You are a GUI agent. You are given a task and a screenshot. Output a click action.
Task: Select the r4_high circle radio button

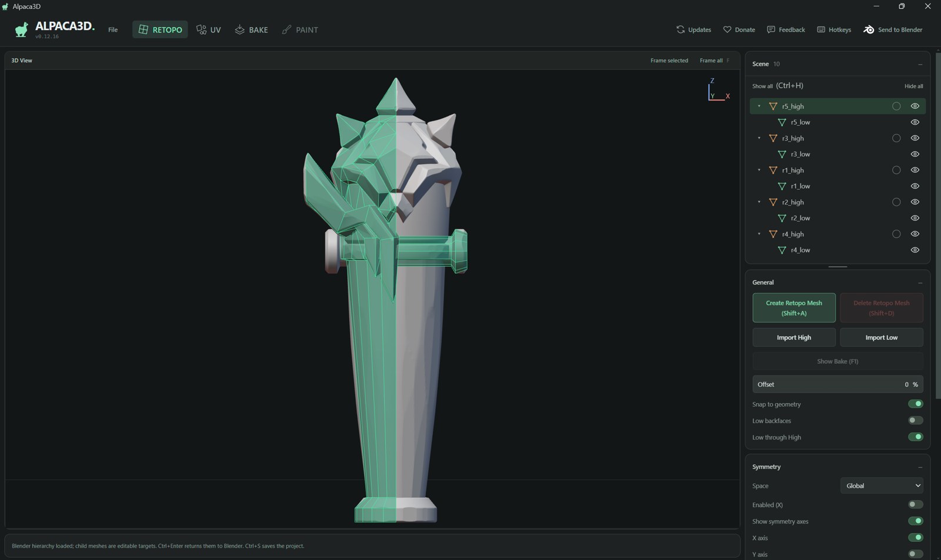(x=896, y=234)
